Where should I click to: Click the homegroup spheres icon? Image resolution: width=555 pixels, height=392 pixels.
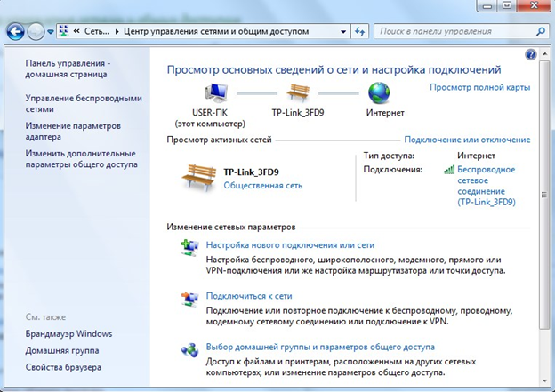pos(189,350)
